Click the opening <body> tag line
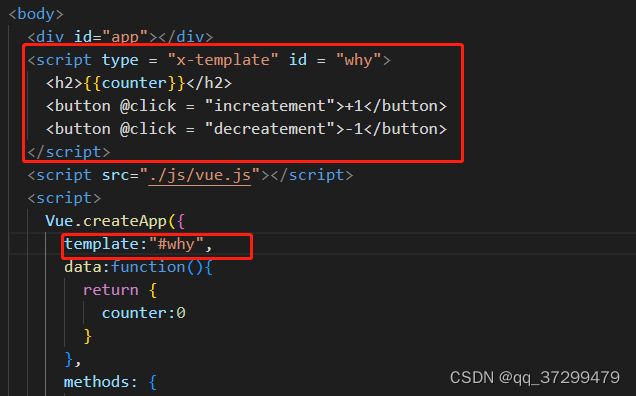This screenshot has width=636, height=396. click(36, 14)
